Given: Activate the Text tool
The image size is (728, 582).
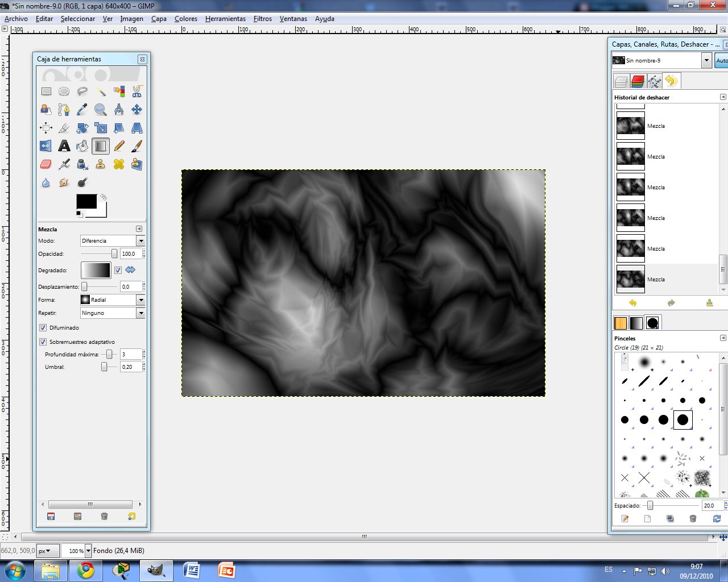Looking at the screenshot, I should pyautogui.click(x=65, y=146).
